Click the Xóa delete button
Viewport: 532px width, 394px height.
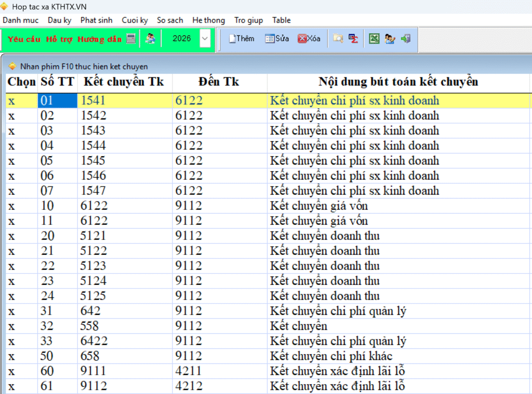click(x=309, y=38)
